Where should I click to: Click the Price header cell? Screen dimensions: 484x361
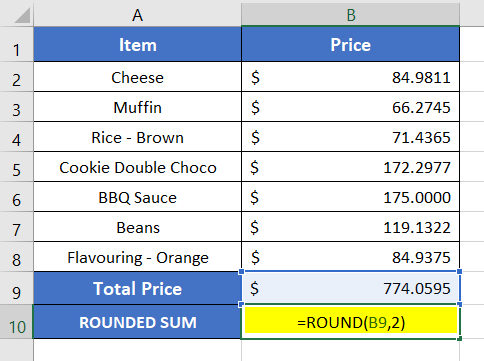coord(350,44)
